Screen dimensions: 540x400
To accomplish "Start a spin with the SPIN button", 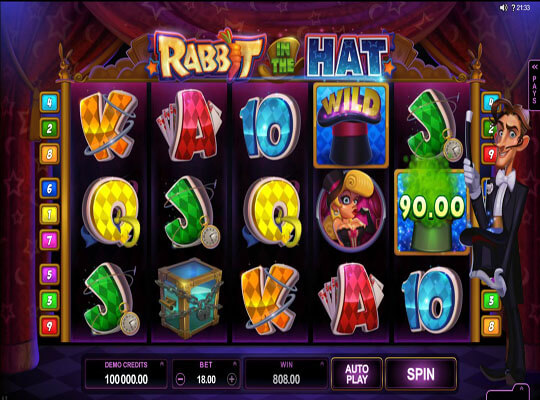I will coord(420,374).
